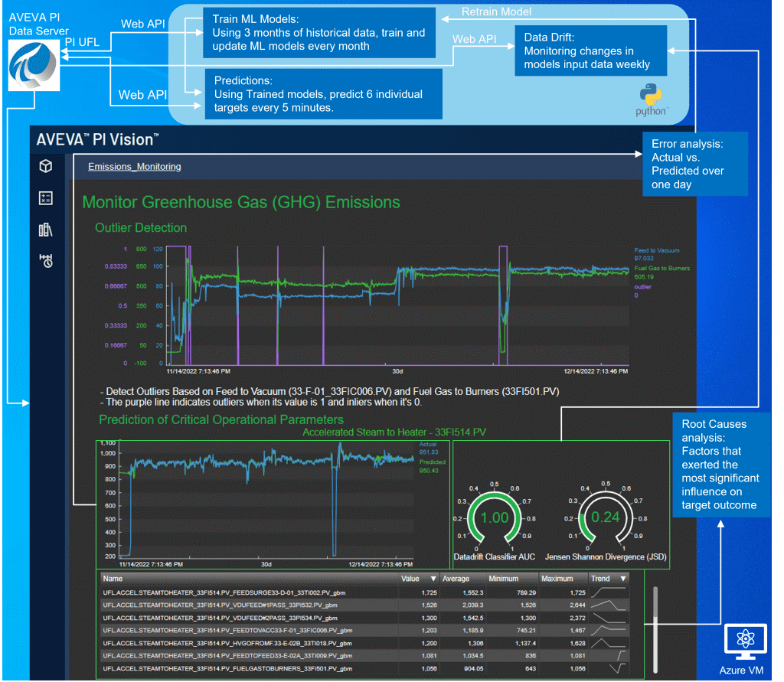This screenshot has width=784, height=682.
Task: Click the Datadrift Classifier AUC gauge
Action: click(x=494, y=518)
